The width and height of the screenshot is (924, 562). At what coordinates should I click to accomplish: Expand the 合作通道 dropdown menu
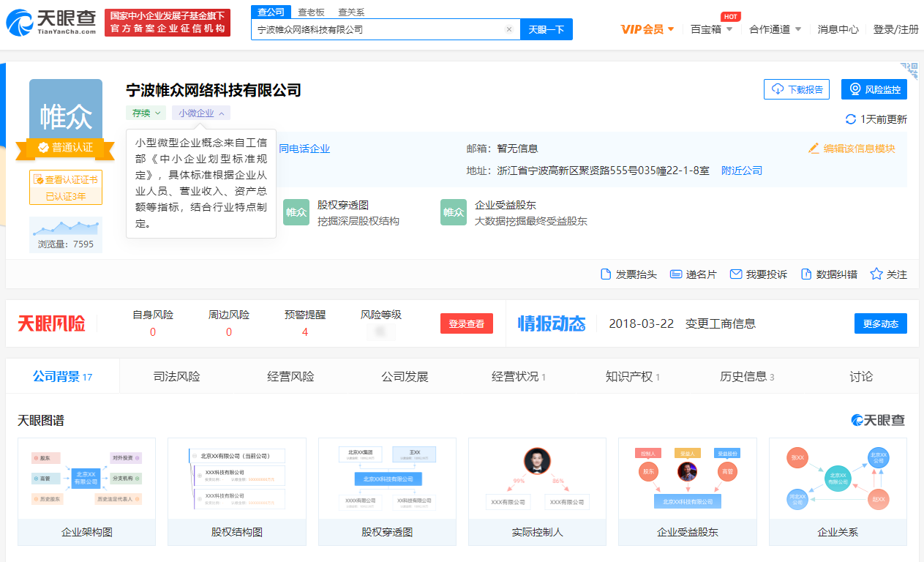coord(775,29)
